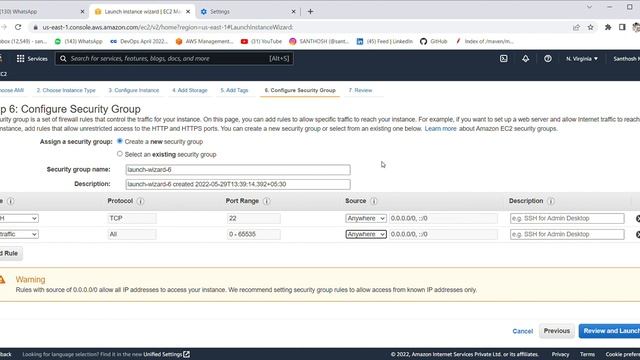Show info for the Source column
This screenshot has height=360, width=640.
373,201
